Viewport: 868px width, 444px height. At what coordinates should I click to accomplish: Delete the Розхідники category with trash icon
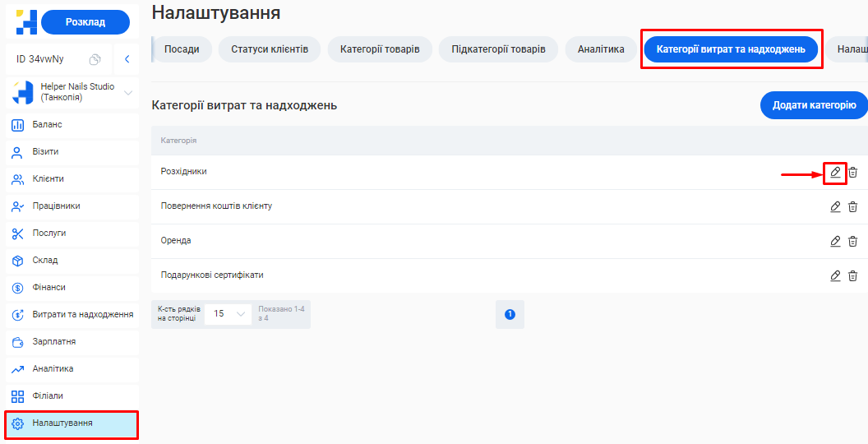coord(853,173)
